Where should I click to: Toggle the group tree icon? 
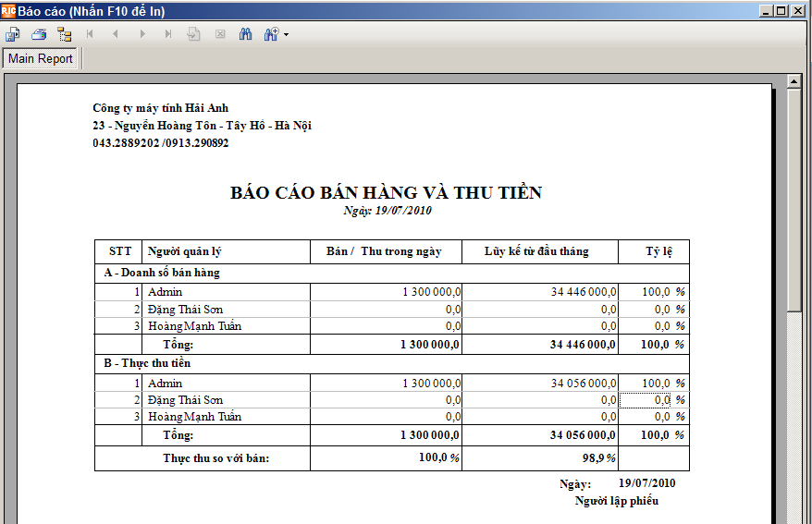65,35
